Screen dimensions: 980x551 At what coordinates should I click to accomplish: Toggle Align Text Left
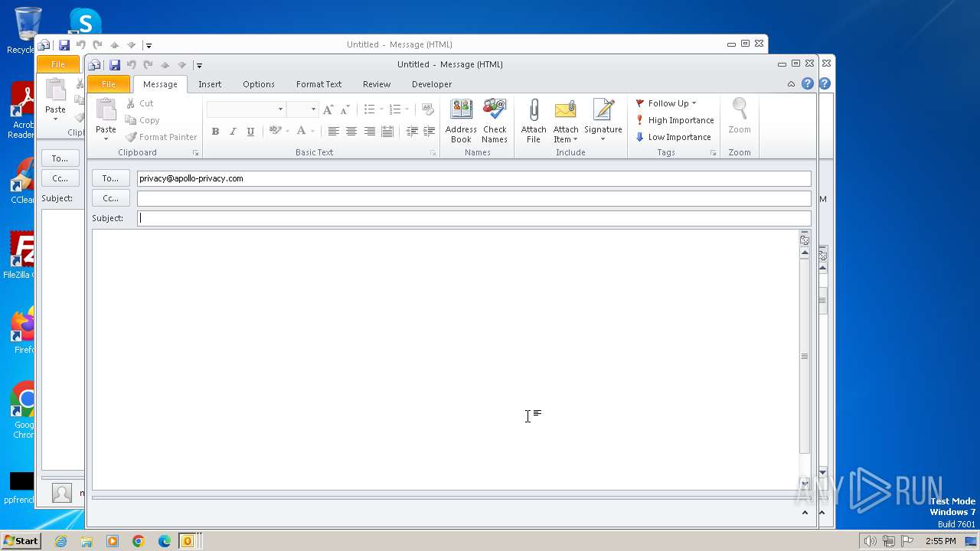click(x=333, y=131)
